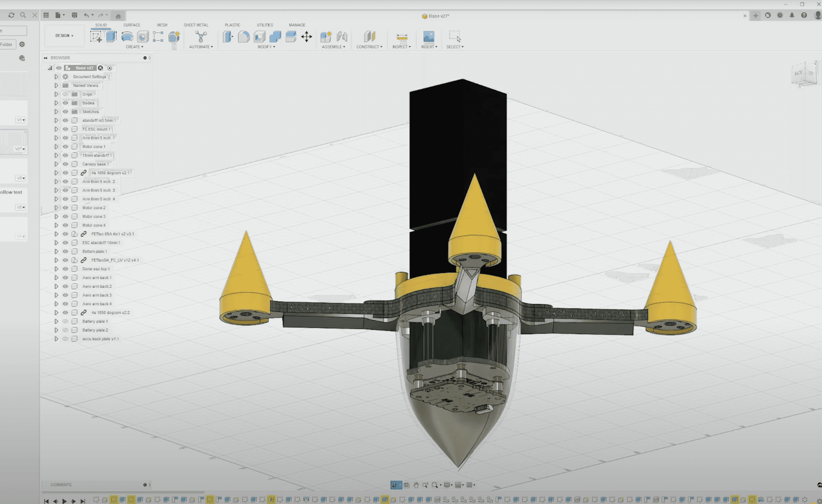
Task: Expand the Bodies folder
Action: pos(56,103)
